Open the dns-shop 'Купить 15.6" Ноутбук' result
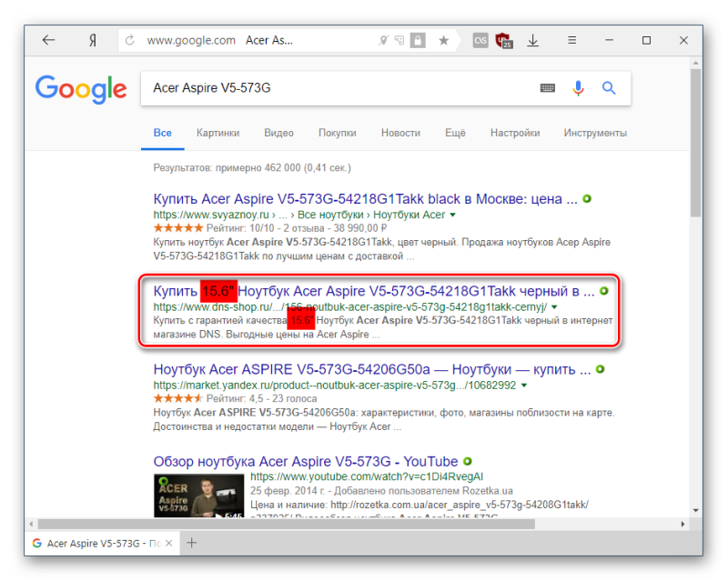 click(x=374, y=292)
